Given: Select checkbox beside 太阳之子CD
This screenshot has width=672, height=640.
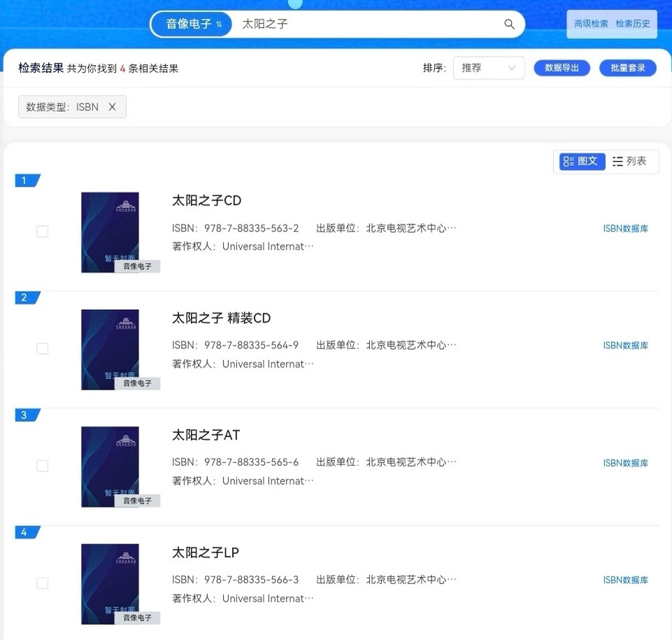Looking at the screenshot, I should point(42,232).
